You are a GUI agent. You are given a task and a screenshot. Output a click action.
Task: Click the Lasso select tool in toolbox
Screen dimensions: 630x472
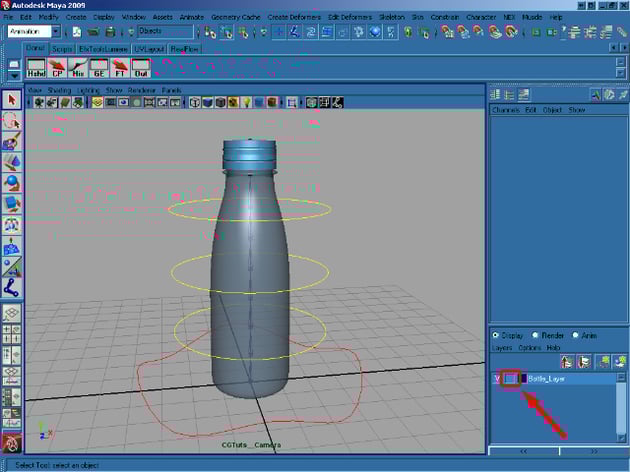point(12,121)
